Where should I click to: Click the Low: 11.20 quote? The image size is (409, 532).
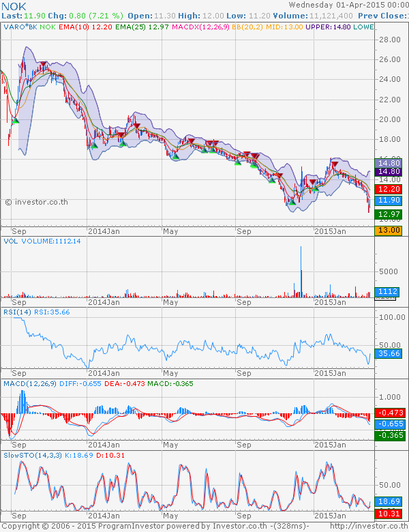[248, 16]
